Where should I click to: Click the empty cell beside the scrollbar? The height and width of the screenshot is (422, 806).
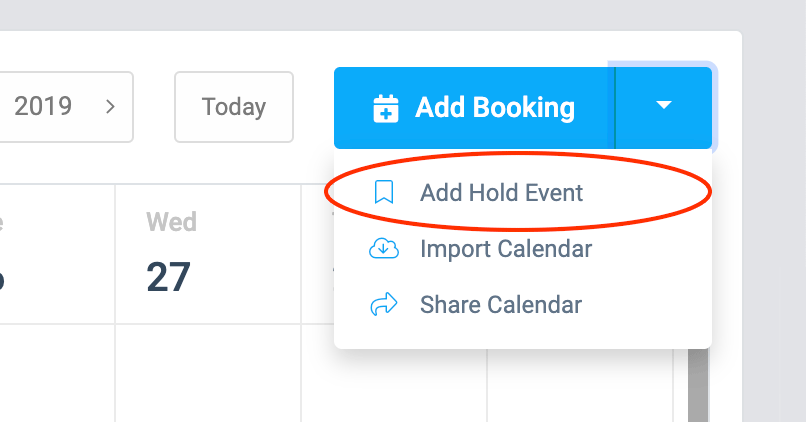click(x=580, y=386)
